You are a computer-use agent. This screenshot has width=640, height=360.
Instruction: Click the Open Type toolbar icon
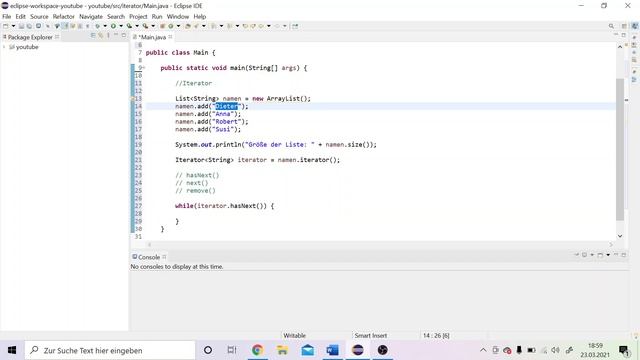pos(188,26)
